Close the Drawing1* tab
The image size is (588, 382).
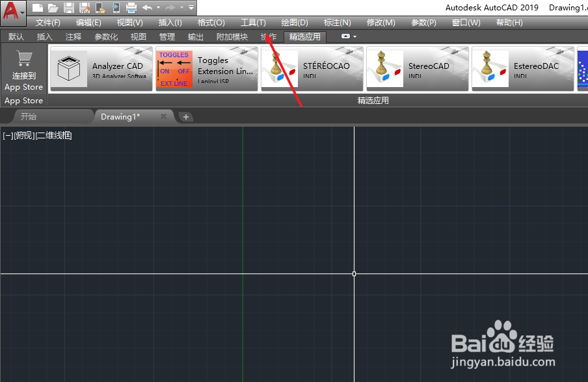(163, 116)
